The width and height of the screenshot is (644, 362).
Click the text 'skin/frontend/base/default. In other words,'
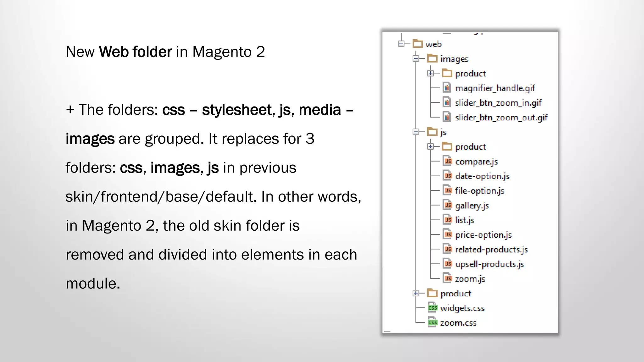[213, 197]
